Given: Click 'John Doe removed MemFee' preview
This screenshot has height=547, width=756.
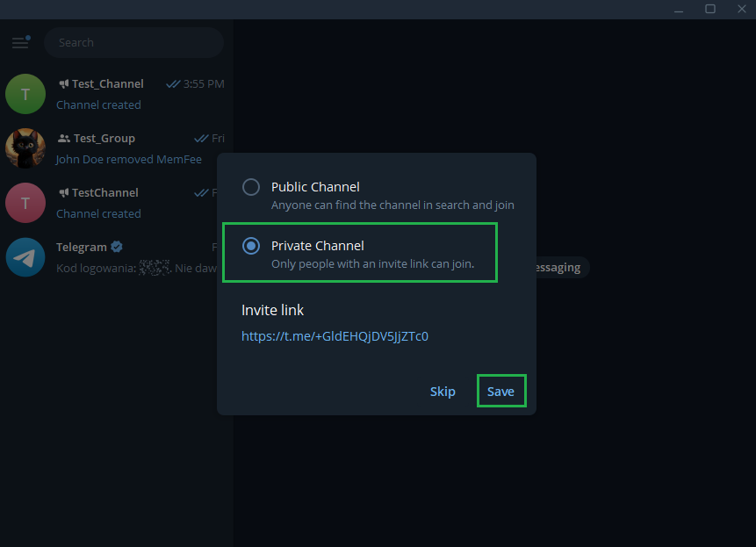Looking at the screenshot, I should pyautogui.click(x=128, y=160).
